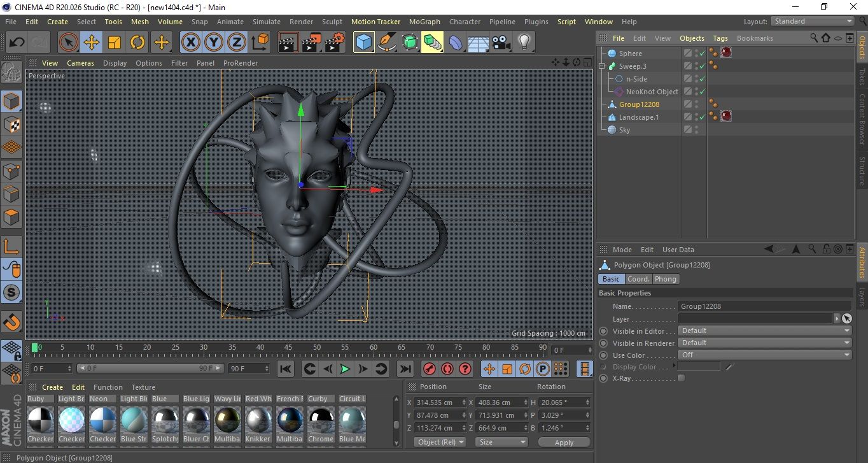Switch to the Coord. tab
Viewport: 868px width, 463px height.
click(x=638, y=279)
